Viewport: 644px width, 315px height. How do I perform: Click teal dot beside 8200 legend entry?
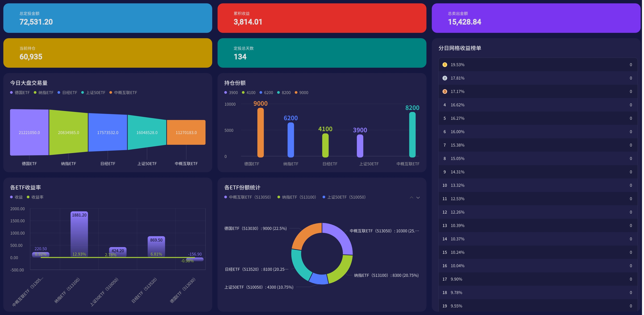(278, 92)
